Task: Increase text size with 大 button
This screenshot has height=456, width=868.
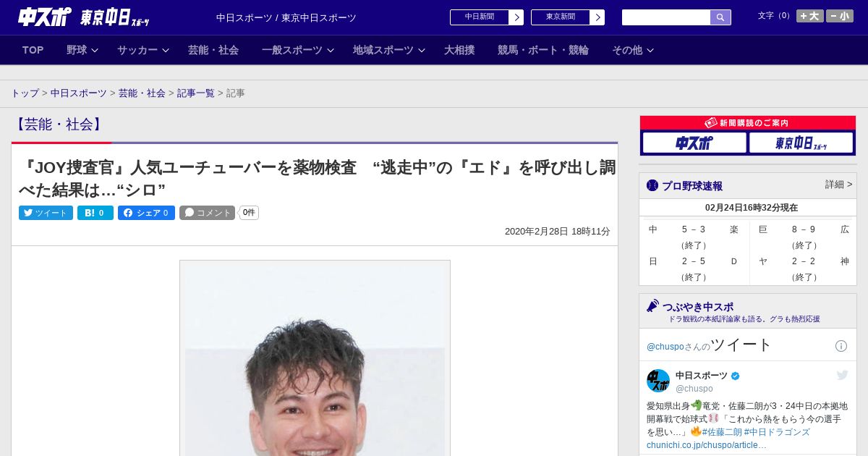Action: pyautogui.click(x=809, y=16)
